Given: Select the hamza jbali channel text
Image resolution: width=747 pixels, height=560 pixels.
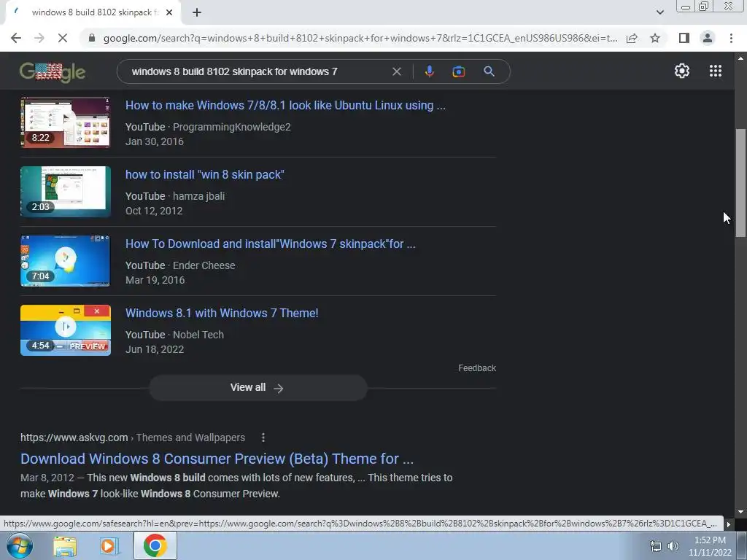Looking at the screenshot, I should tap(198, 196).
